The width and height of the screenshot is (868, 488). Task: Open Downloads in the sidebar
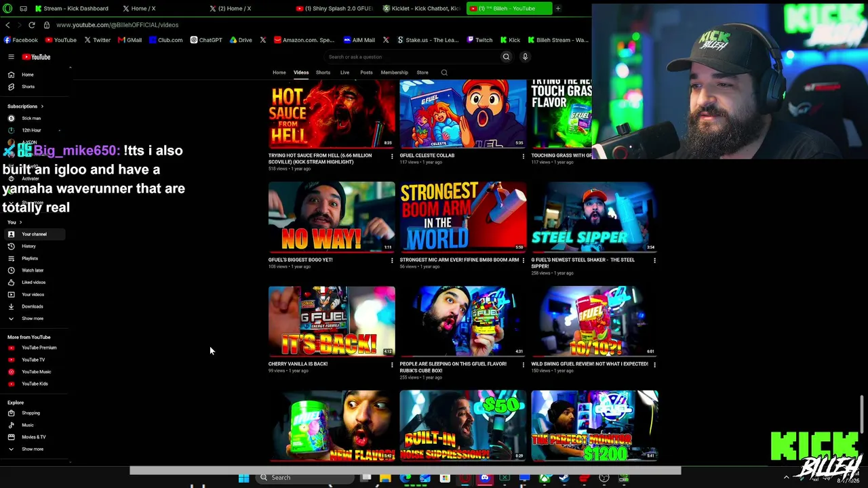tap(34, 306)
